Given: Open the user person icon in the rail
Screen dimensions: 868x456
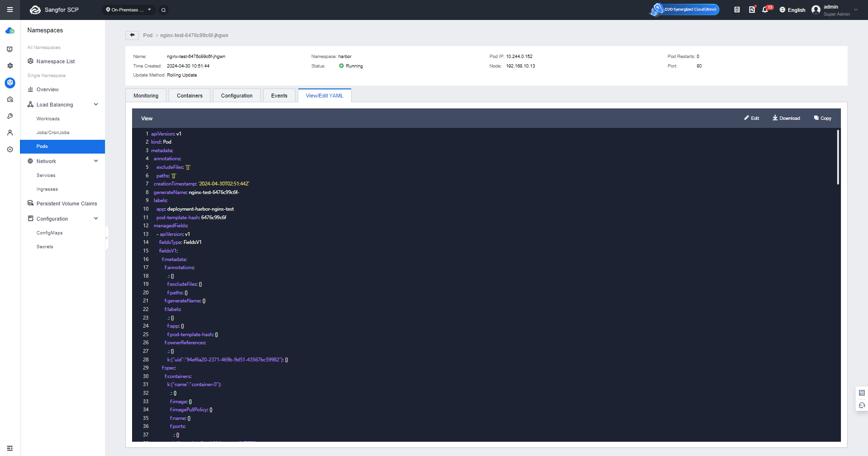Looking at the screenshot, I should click(x=10, y=133).
